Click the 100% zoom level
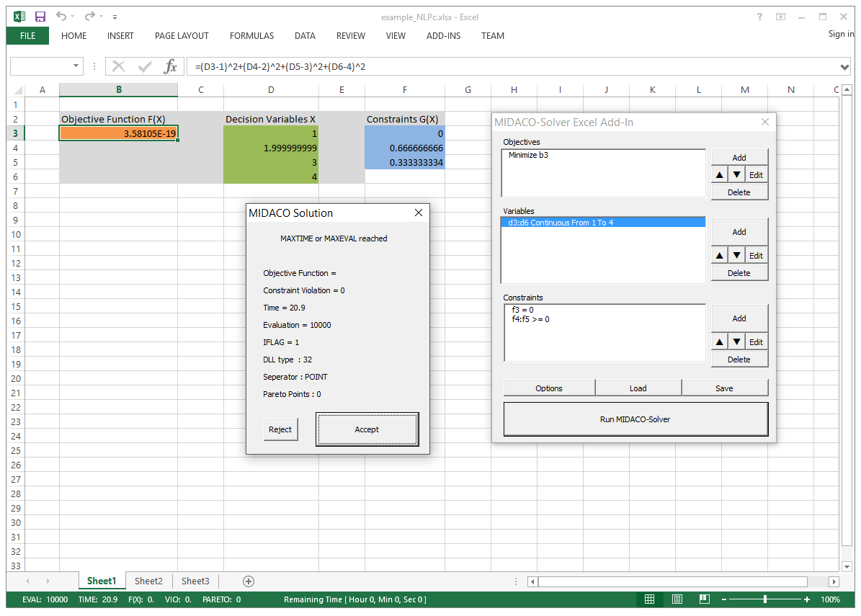The width and height of the screenshot is (861, 616). click(x=830, y=600)
